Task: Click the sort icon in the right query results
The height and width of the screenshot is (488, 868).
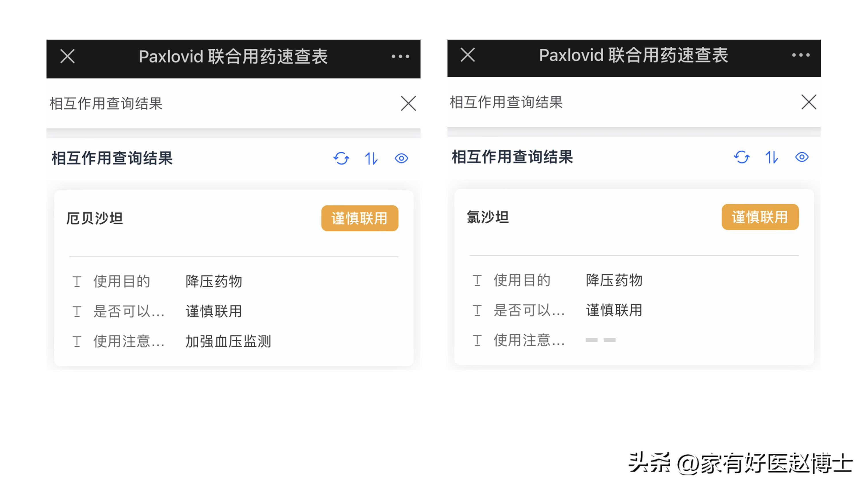Action: click(x=771, y=157)
